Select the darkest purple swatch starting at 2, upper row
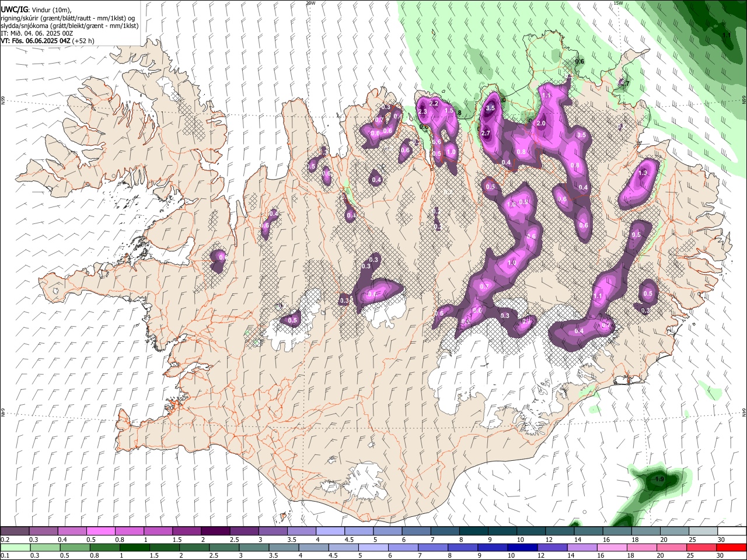The height and width of the screenshot is (560, 747). coord(215,531)
